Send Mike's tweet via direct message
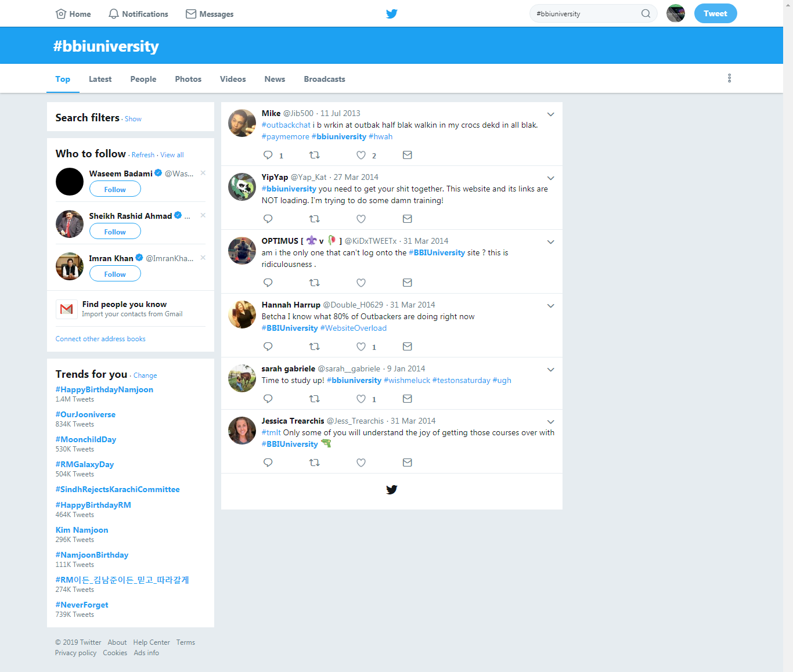 click(408, 155)
